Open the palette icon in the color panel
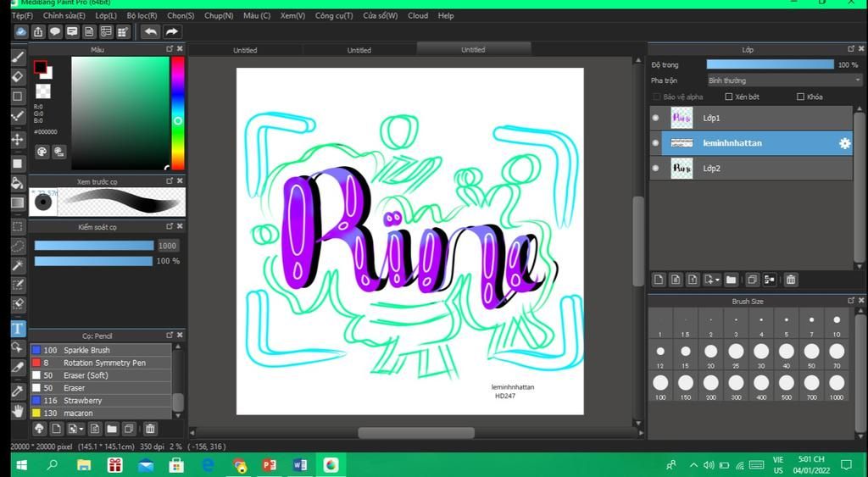 click(42, 151)
